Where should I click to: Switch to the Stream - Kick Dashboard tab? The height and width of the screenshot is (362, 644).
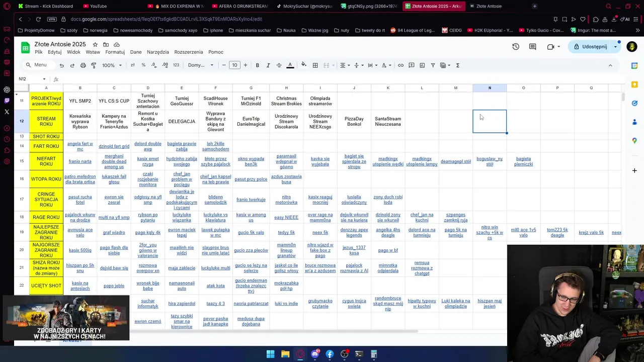point(46,6)
